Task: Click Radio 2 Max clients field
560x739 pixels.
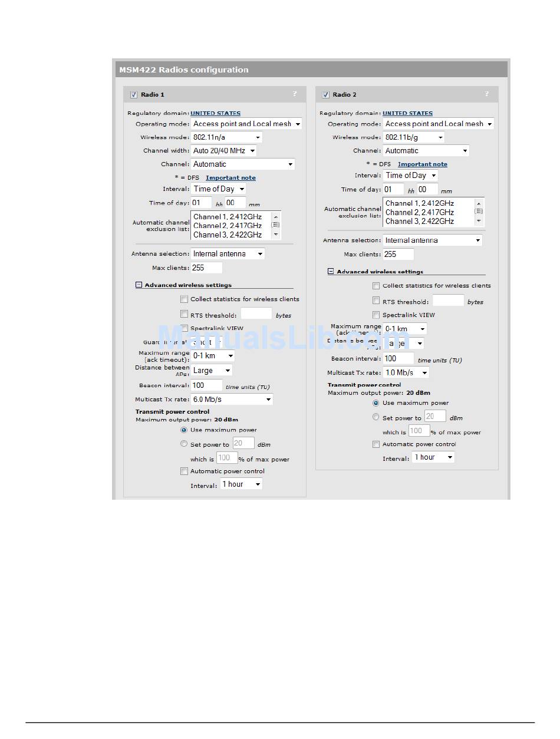Action: [x=398, y=254]
